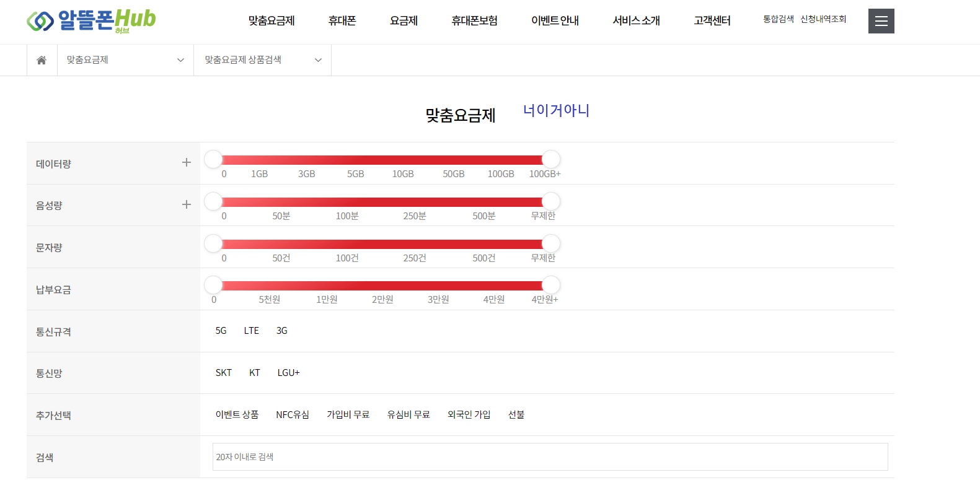Click the 10GB mark on data slider
Screen dimensions: 980x480
(403, 174)
